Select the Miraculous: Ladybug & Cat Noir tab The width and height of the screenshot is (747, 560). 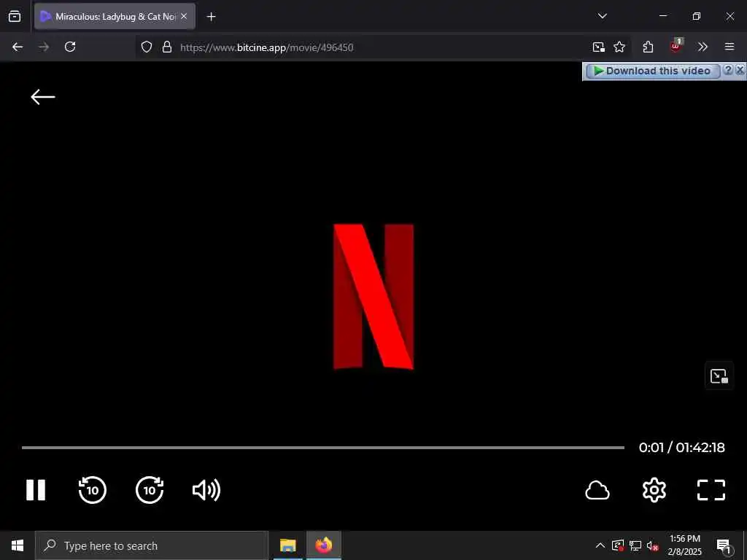(115, 16)
